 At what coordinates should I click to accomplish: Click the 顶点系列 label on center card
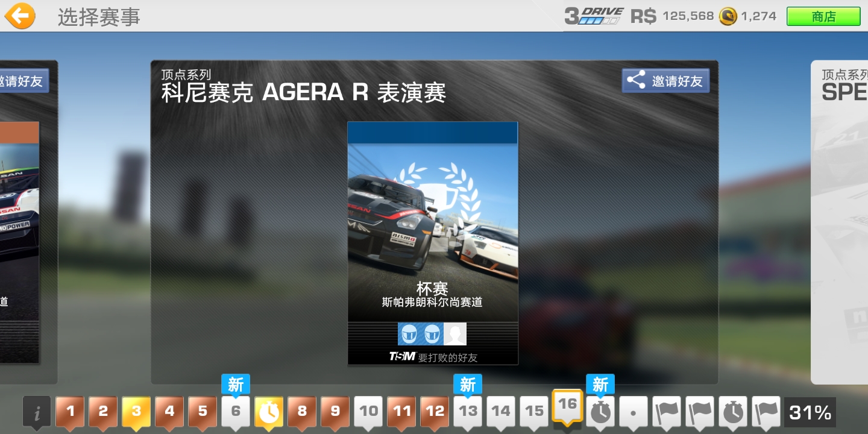tap(186, 75)
